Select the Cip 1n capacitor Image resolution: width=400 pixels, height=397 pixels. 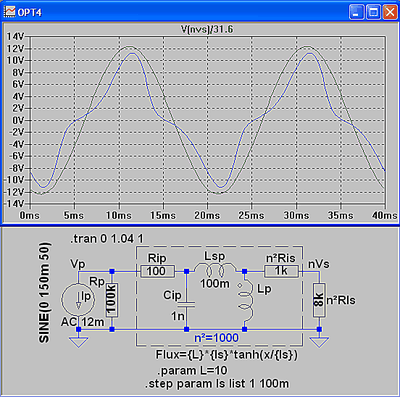[186, 304]
